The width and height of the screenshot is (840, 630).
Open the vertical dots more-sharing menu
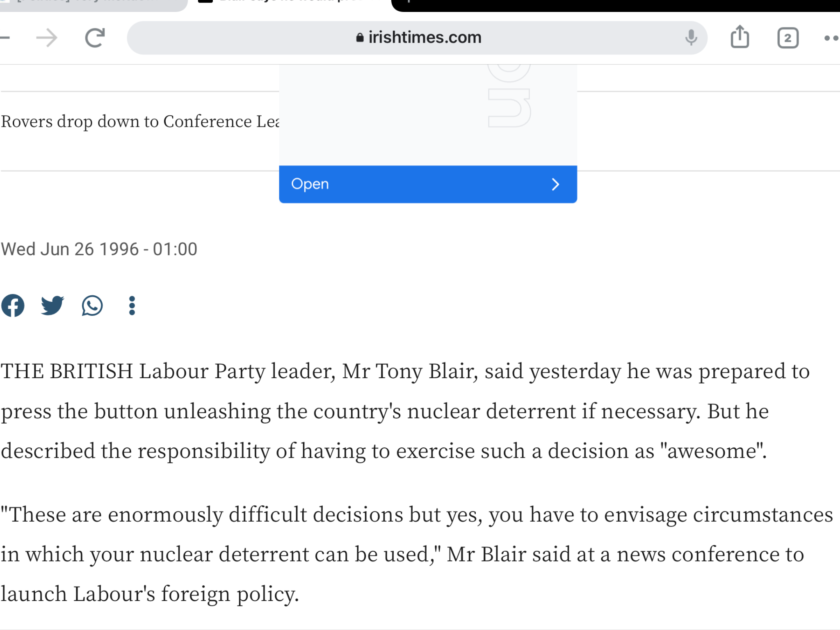[x=132, y=306]
